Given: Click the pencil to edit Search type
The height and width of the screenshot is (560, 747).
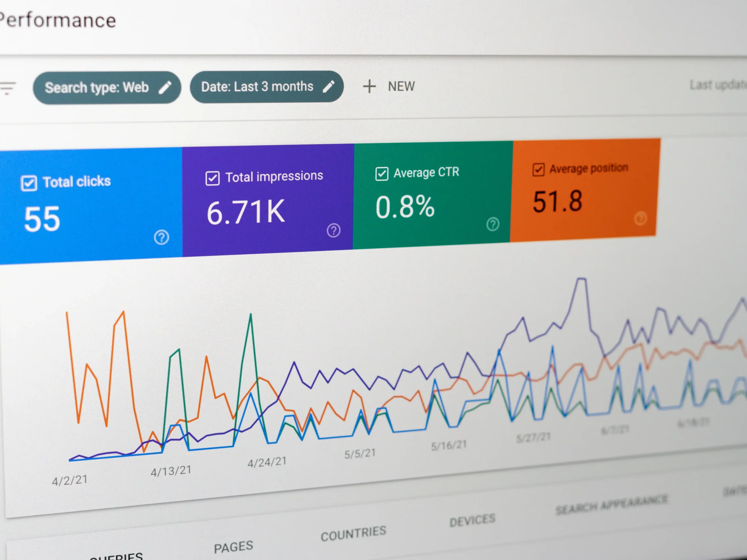Looking at the screenshot, I should [x=165, y=87].
